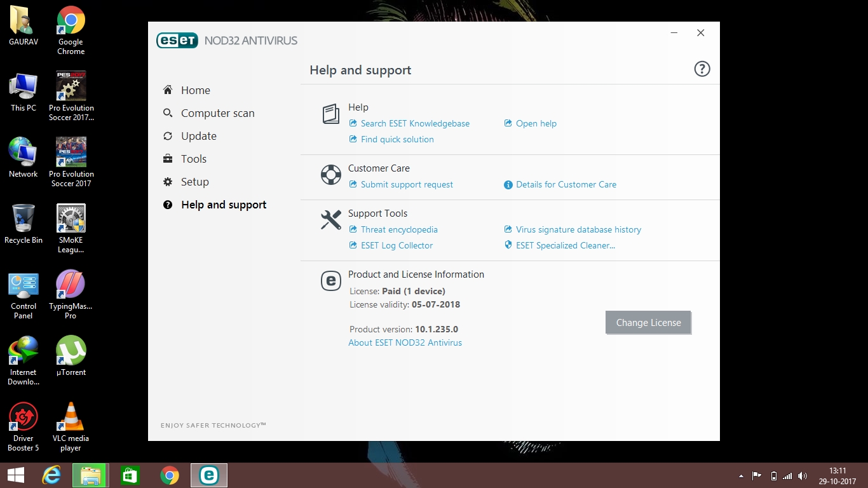Select the Driver Booster 5 desktop icon
Image resolution: width=868 pixels, height=488 pixels.
coord(24,427)
